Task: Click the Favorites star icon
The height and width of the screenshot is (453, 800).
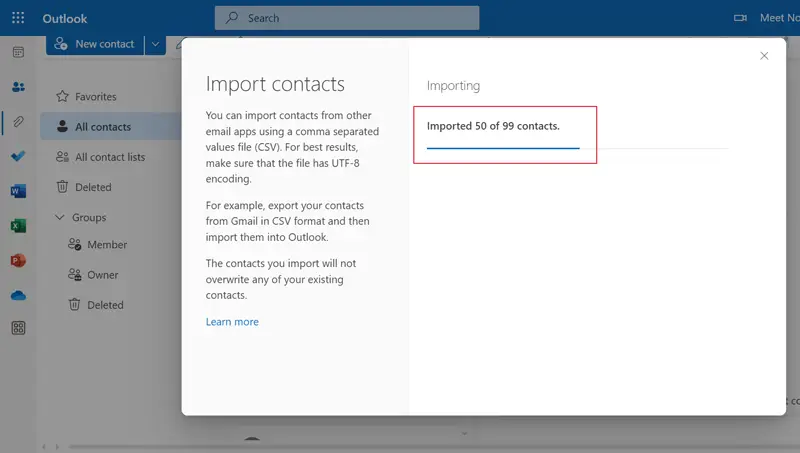Action: [62, 96]
